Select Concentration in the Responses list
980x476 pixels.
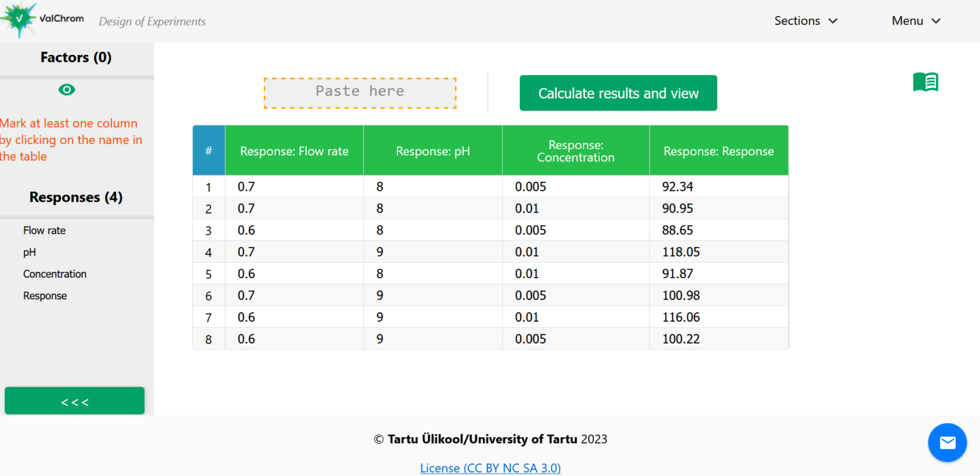[x=54, y=274]
